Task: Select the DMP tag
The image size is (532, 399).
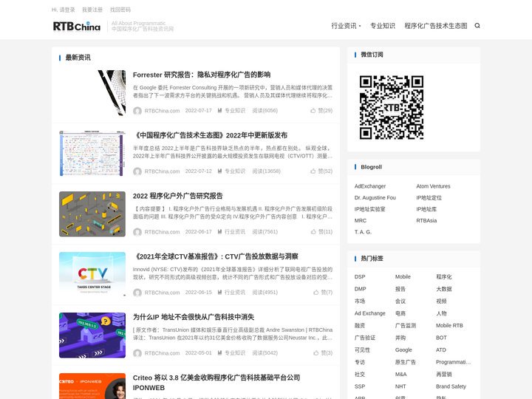Action: click(x=361, y=289)
